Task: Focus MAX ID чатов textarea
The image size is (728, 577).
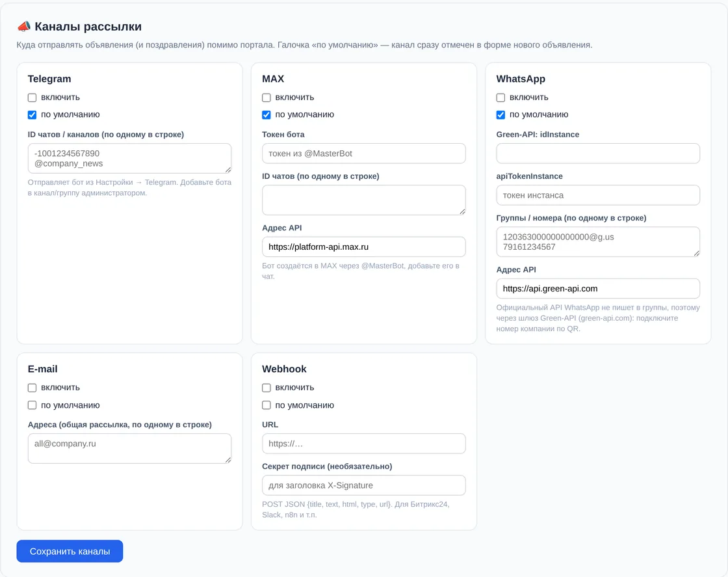Action: coord(363,200)
